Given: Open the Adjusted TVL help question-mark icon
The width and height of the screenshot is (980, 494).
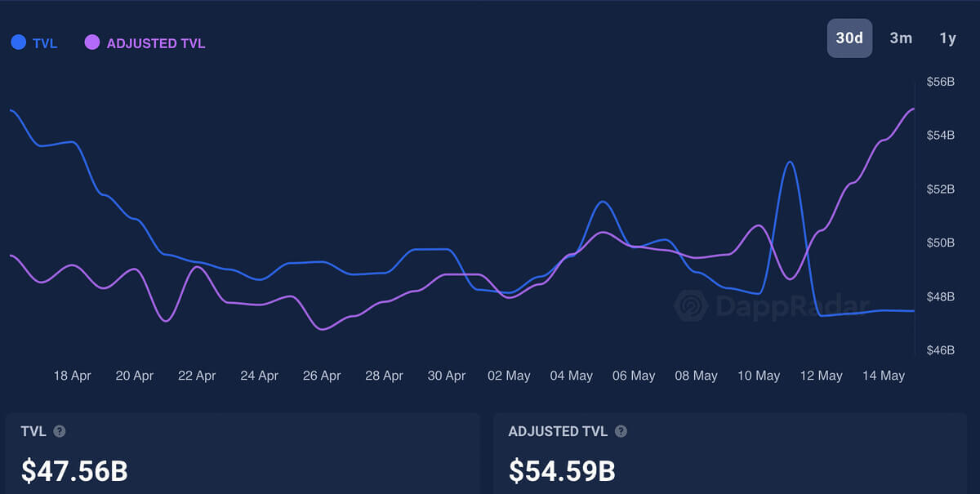Looking at the screenshot, I should [621, 431].
